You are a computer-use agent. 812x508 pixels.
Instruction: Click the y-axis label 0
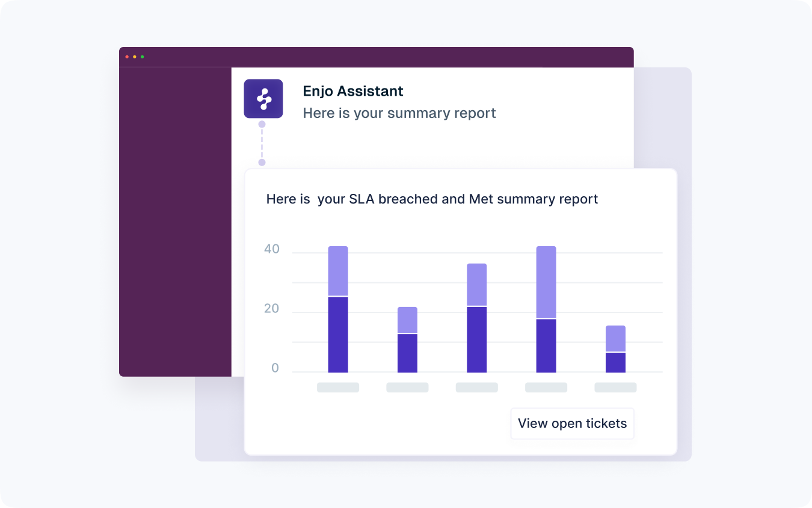[275, 368]
